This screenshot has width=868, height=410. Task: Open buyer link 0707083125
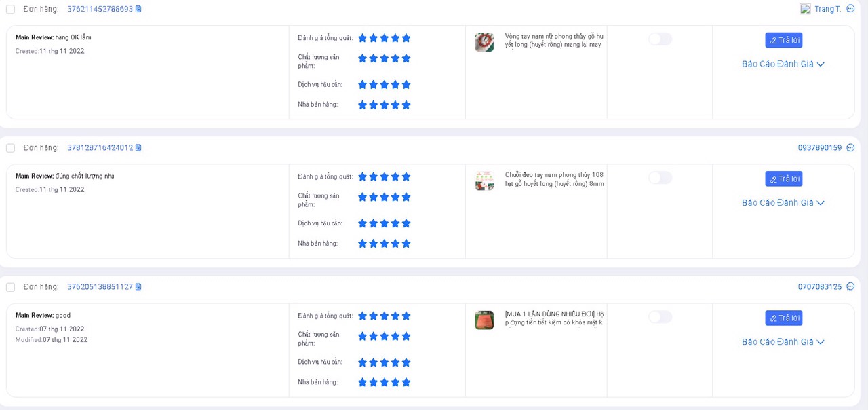click(819, 287)
